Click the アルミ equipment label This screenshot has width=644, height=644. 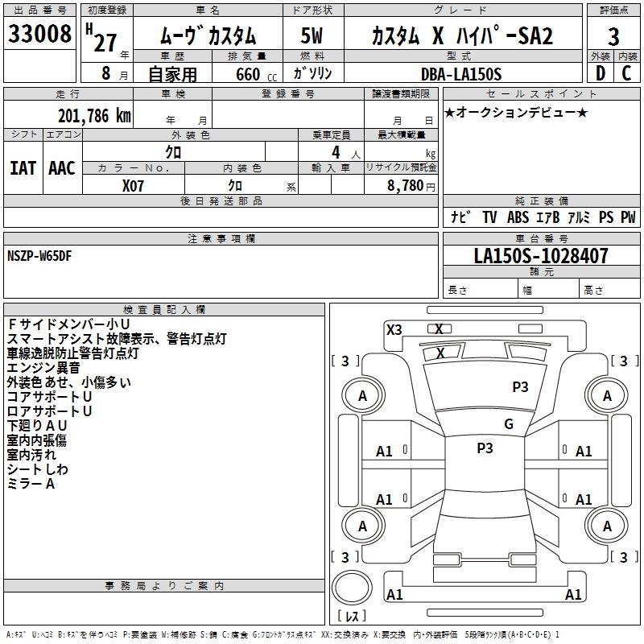coord(579,217)
